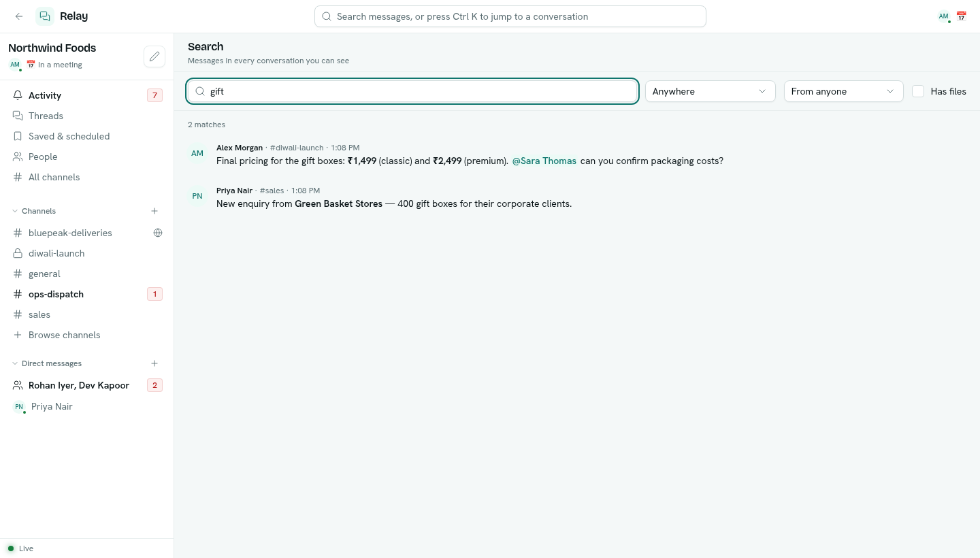The image size is (980, 558).
Task: Click the In a meeting status line
Action: [x=54, y=65]
